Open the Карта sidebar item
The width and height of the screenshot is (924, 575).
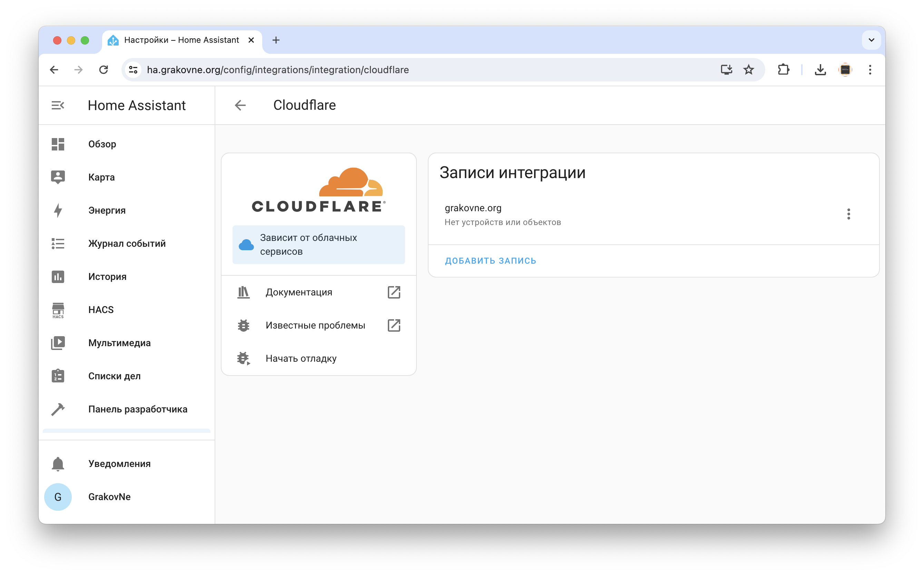101,177
